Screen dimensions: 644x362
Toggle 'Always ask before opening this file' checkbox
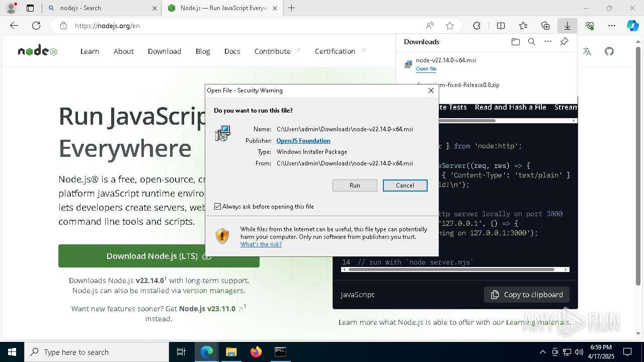click(x=218, y=207)
